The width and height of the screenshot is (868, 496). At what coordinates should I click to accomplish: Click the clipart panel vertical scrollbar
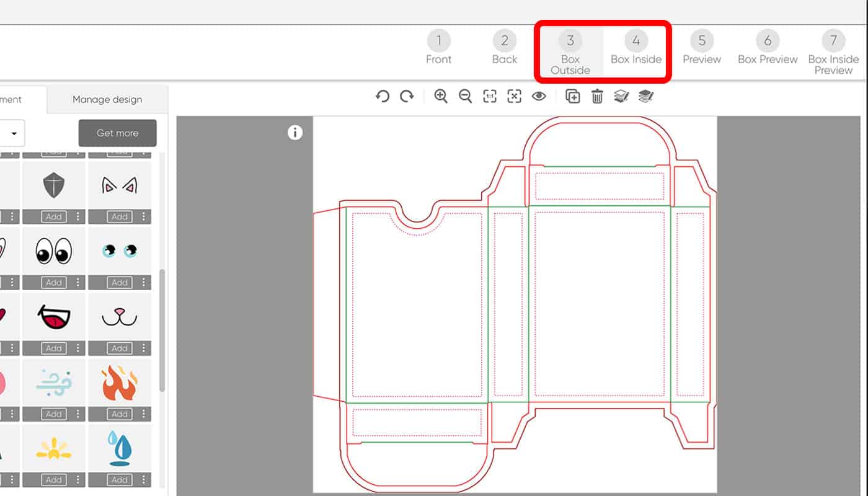(162, 329)
